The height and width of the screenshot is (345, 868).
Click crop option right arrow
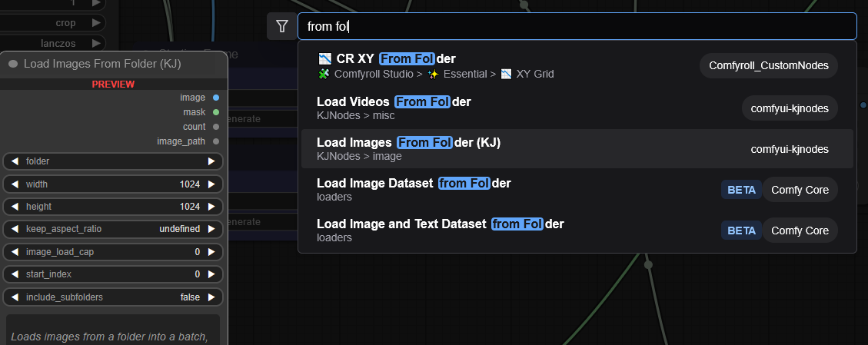pyautogui.click(x=96, y=23)
